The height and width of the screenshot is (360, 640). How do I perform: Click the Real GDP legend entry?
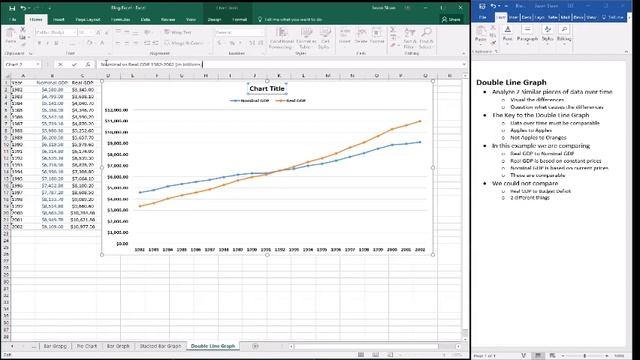(x=291, y=100)
